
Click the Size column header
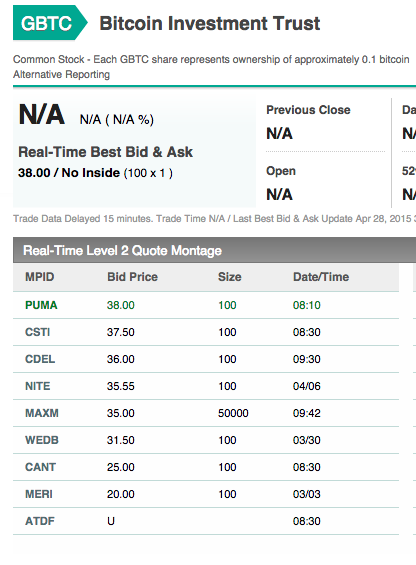230,277
